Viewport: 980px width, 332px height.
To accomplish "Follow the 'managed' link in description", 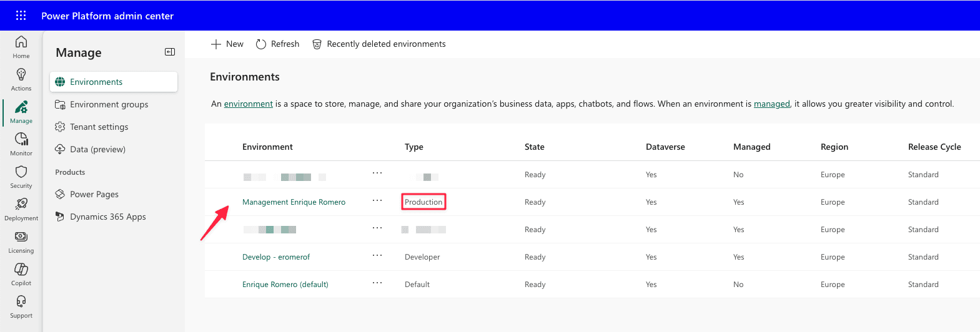I will tap(772, 104).
